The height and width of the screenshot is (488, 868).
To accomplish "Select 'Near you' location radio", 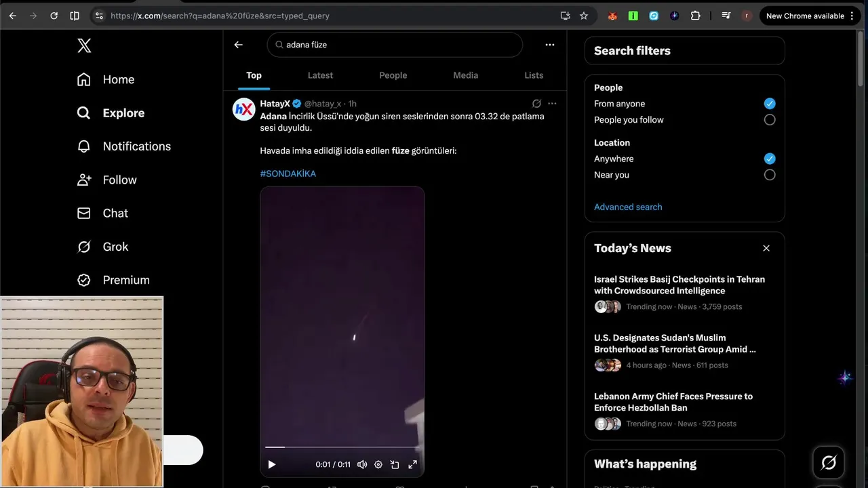I will (769, 175).
